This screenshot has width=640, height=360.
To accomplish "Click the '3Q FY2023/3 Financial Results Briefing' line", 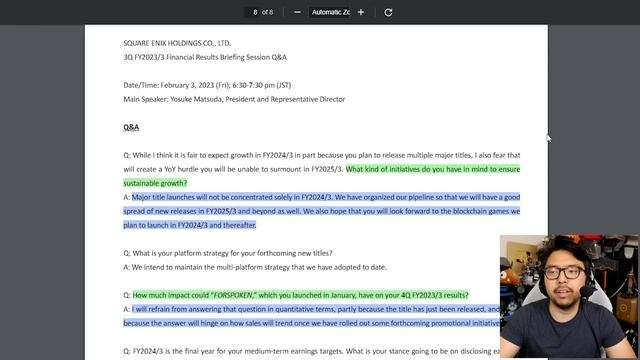I will (205, 57).
